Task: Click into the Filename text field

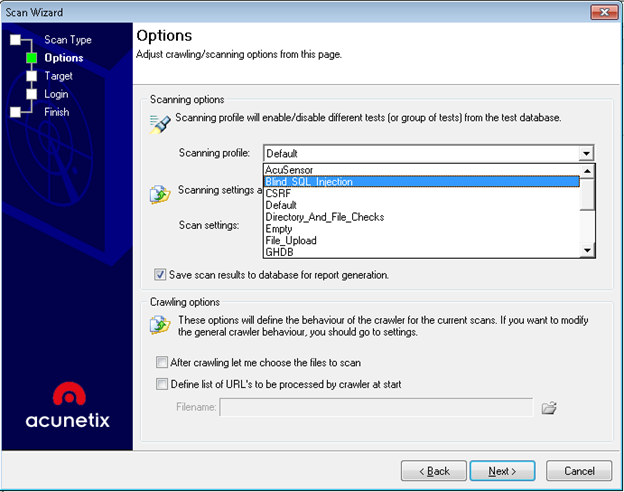Action: click(376, 407)
